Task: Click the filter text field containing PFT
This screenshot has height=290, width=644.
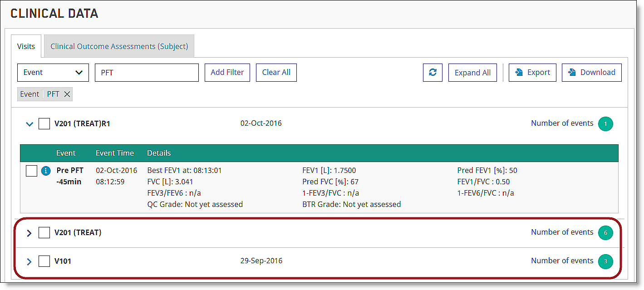Action: point(147,73)
